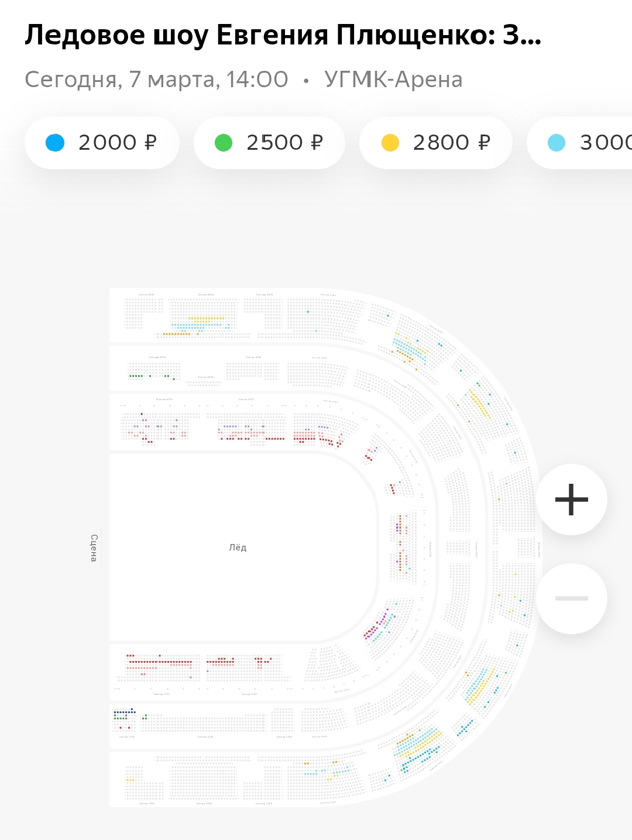632x840 pixels.
Task: Tap the date 'Сегодня, 7 марта, 14:00'
Action: pos(156,80)
